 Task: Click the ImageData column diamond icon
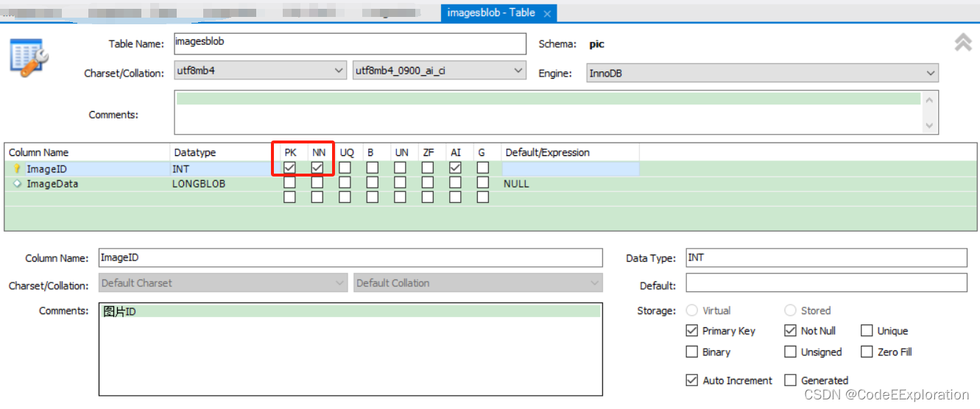(18, 184)
